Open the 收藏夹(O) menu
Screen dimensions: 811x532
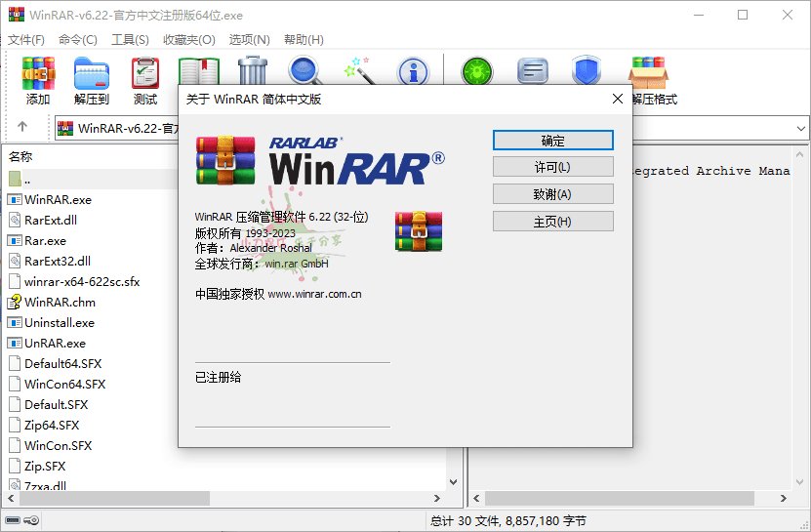click(x=189, y=40)
